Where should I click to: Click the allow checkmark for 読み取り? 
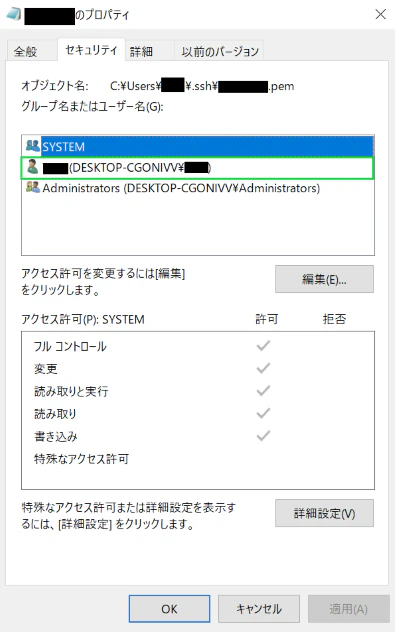(x=263, y=414)
